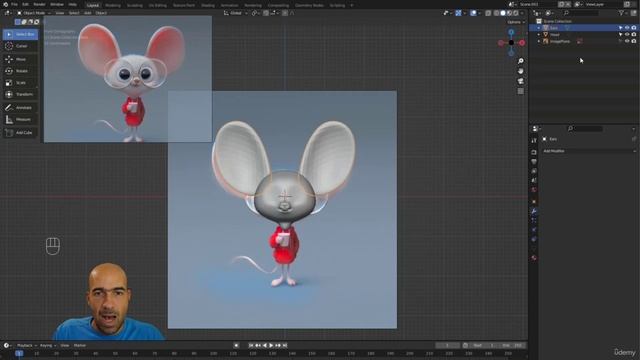Select the Cursor tool
Viewport: 640px width, 360px height.
pos(20,46)
